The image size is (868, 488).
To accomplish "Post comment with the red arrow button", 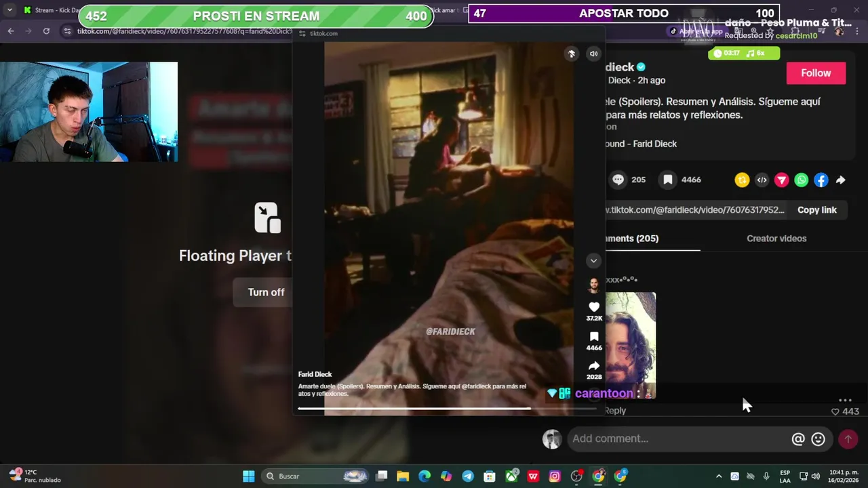I will (848, 439).
